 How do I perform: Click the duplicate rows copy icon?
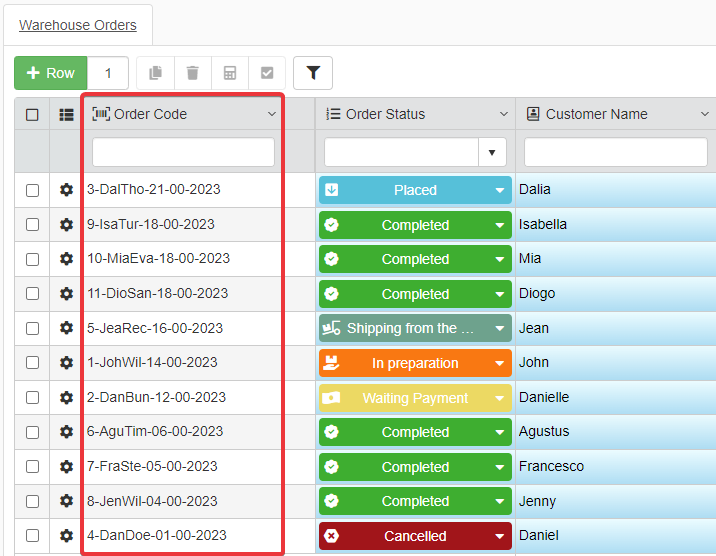[155, 73]
